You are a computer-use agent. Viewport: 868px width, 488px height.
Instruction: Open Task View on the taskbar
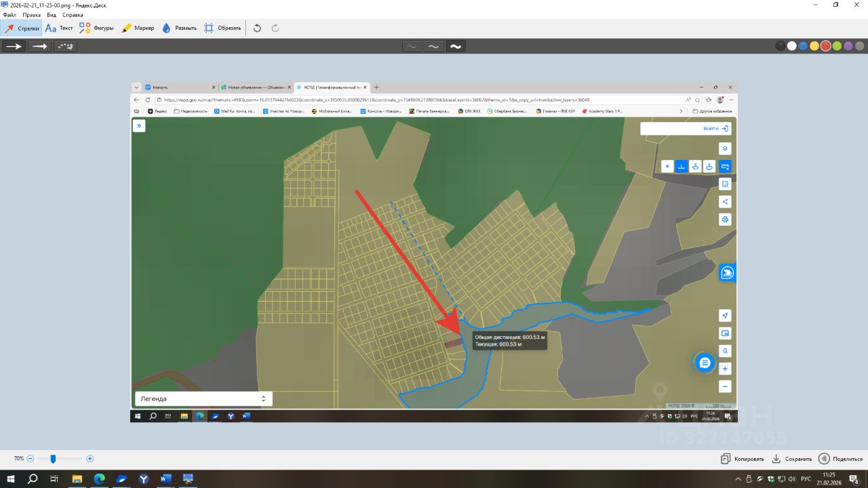(x=55, y=479)
